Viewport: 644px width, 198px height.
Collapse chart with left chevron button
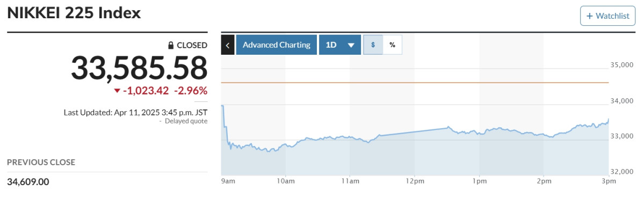tap(228, 45)
